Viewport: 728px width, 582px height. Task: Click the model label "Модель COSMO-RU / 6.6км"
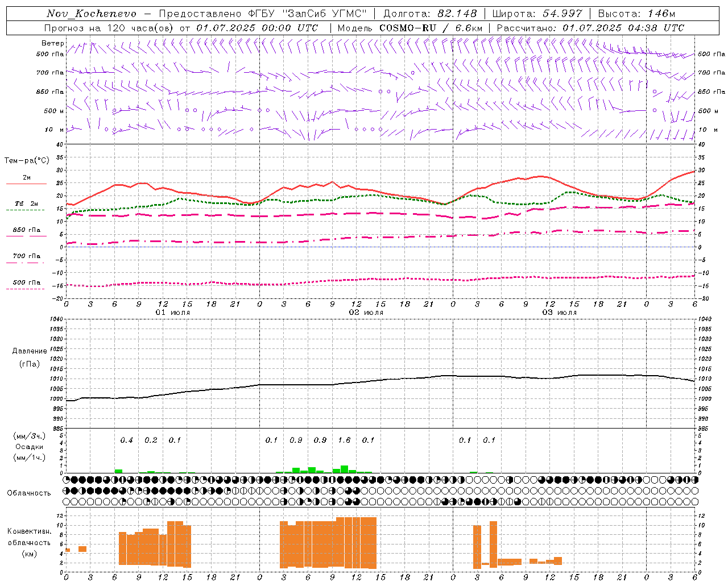point(410,28)
